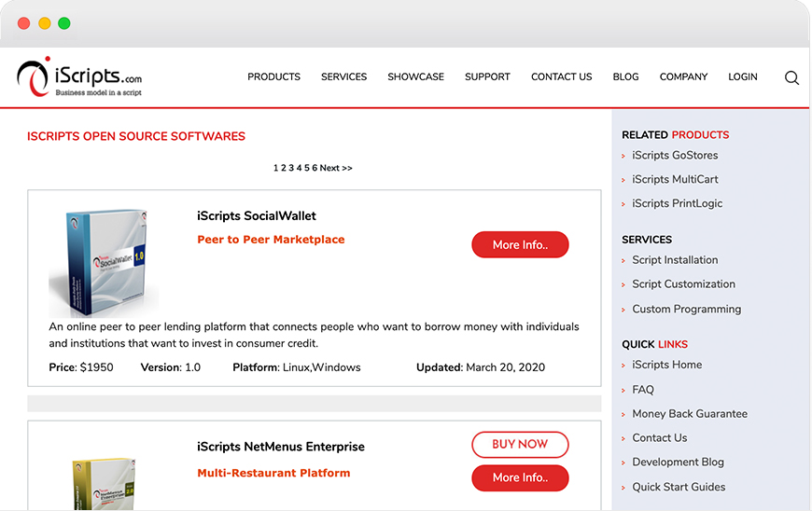This screenshot has height=511, width=812.
Task: Open Money Back Guarantee link
Action: (690, 414)
